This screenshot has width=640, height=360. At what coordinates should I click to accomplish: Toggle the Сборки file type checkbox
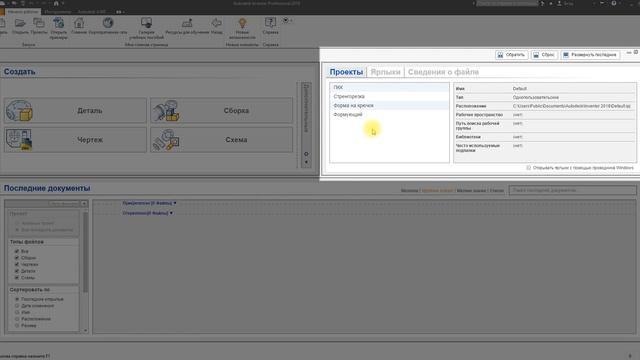(17, 258)
